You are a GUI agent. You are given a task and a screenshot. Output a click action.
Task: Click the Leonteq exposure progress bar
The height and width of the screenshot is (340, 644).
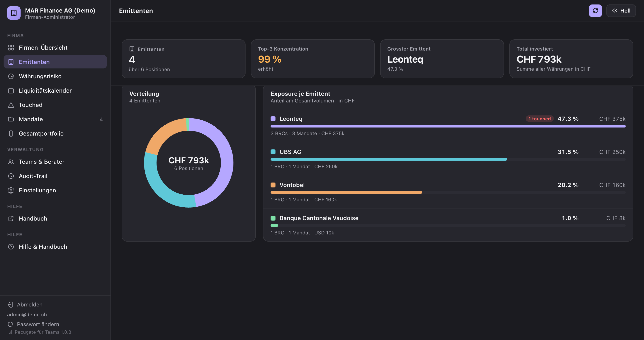coord(448,126)
